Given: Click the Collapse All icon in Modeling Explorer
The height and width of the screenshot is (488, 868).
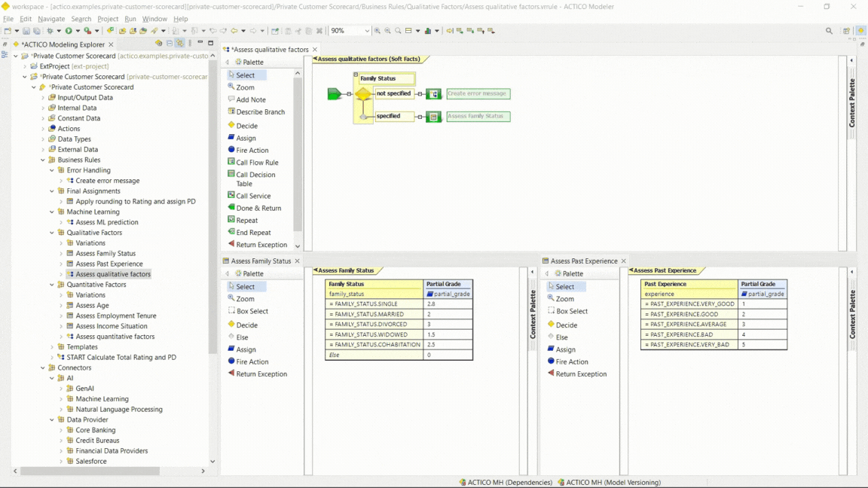Looking at the screenshot, I should coord(170,44).
